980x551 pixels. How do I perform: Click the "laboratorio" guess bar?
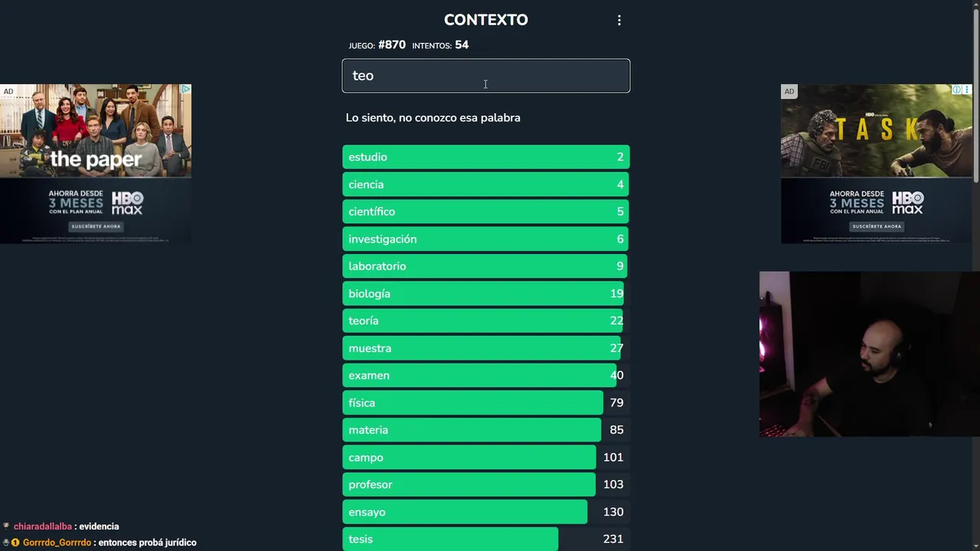pos(485,266)
